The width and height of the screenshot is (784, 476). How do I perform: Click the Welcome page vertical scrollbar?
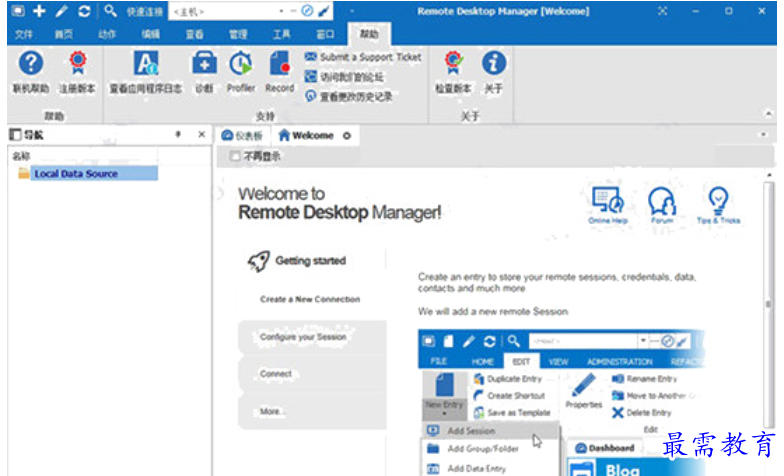[768, 304]
